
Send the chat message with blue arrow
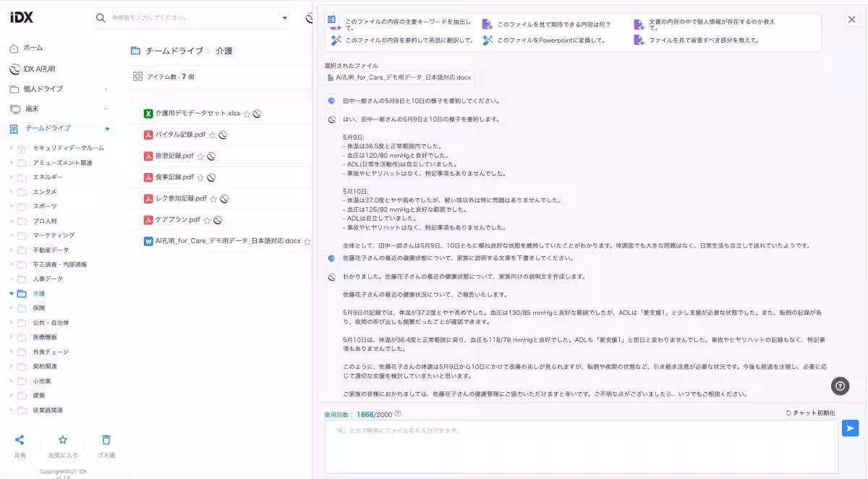(850, 428)
